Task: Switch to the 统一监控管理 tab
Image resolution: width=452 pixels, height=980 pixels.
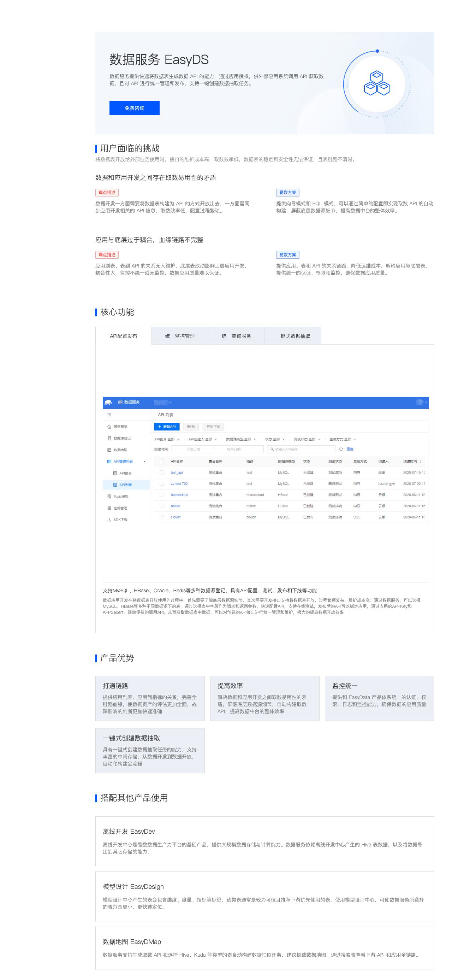Action: 180,336
